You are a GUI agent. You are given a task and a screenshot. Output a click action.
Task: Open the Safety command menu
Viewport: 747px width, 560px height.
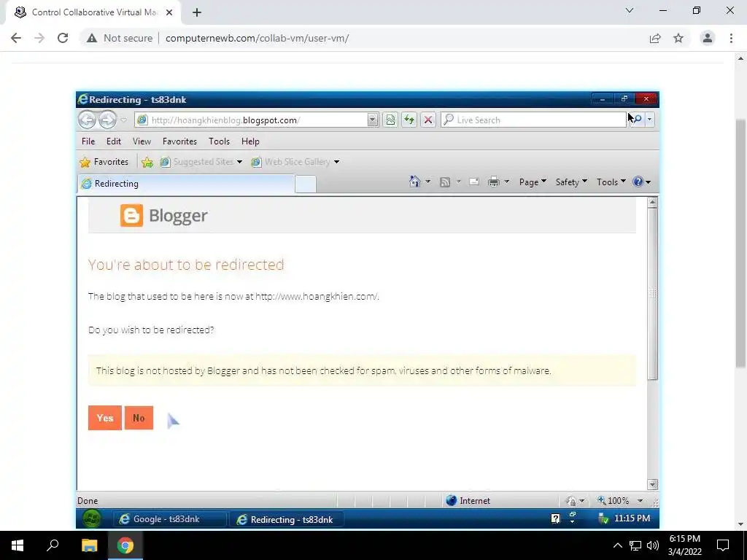[571, 182]
